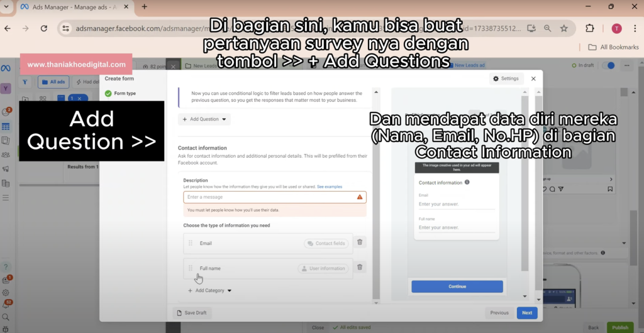Expand the Add Question dropdown
This screenshot has width=644, height=333.
[x=205, y=119]
